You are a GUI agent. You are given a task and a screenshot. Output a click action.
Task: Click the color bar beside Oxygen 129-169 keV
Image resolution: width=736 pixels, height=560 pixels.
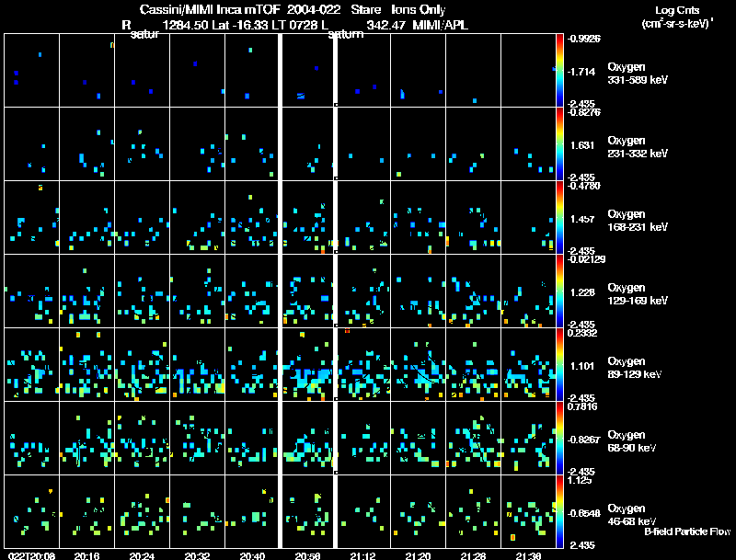pos(559,291)
